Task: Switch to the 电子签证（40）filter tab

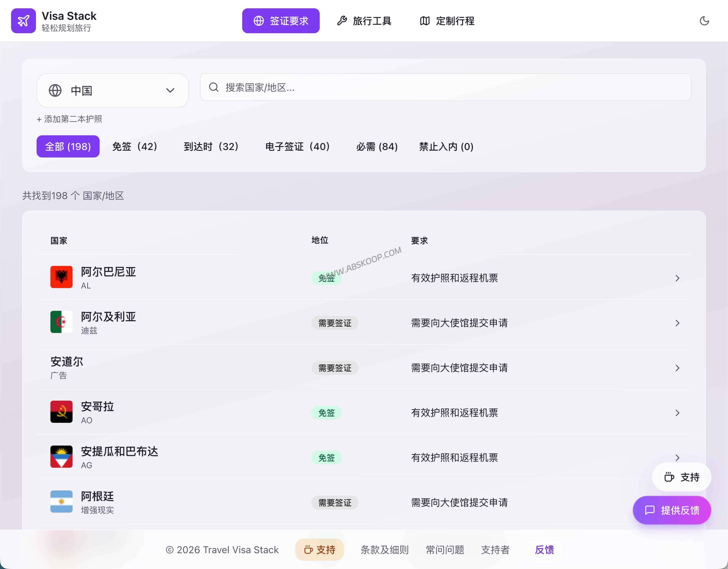Action: (x=297, y=147)
